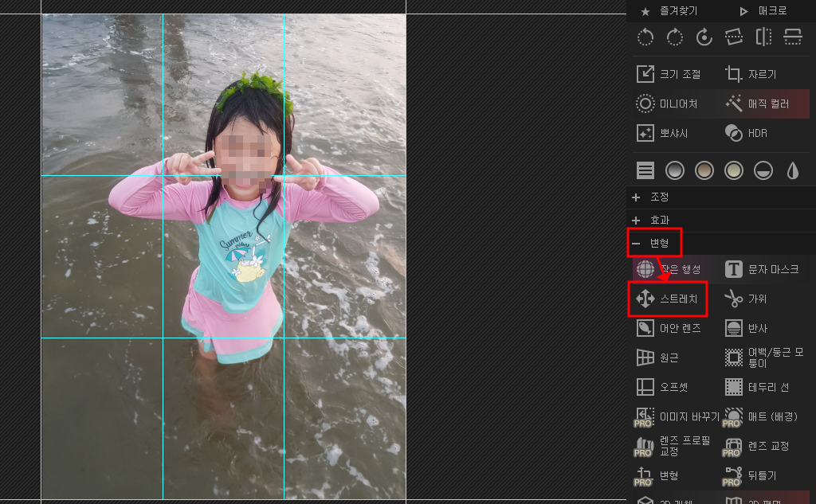Rotate the image counterclockwise
Image resolution: width=816 pixels, height=504 pixels.
[645, 37]
